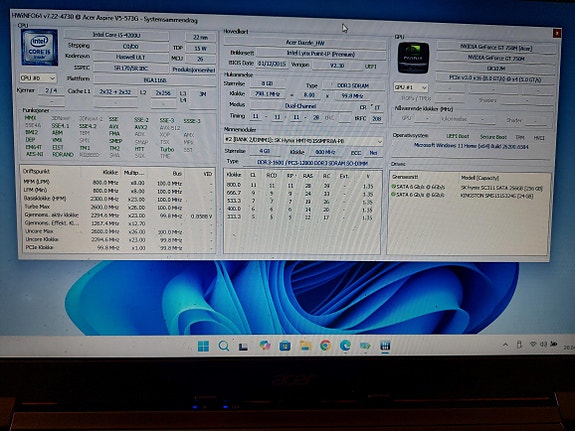Image resolution: width=575 pixels, height=431 pixels.
Task: Click the Intel Lynx Point-LP chipset field
Action: pyautogui.click(x=321, y=54)
